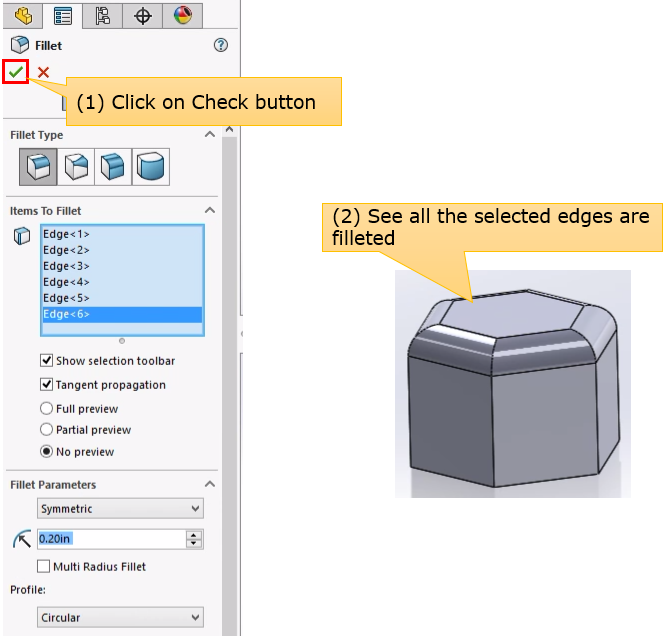Select Edge<5> in the list

tap(122, 298)
